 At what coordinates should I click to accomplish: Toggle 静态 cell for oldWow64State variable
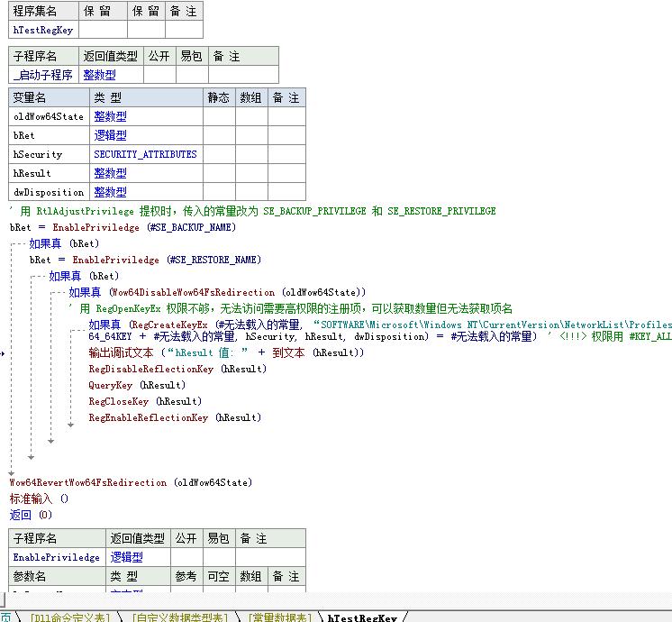point(219,116)
